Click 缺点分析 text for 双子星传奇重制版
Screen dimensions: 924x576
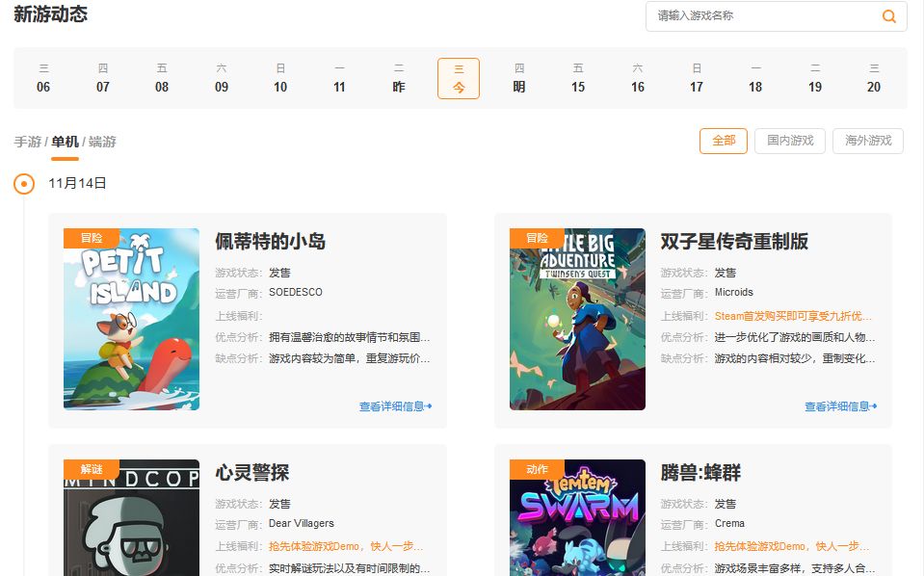coord(795,358)
